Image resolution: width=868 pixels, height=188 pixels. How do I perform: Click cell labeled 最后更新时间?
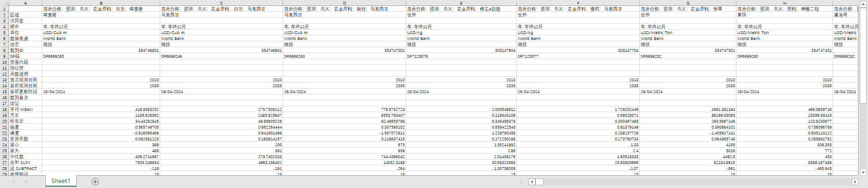[25, 92]
